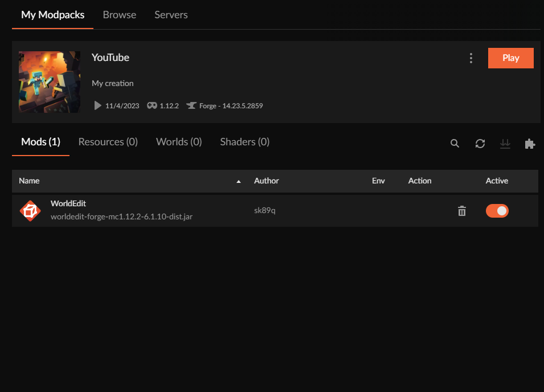Open the Shaders (0) tab

click(x=244, y=141)
